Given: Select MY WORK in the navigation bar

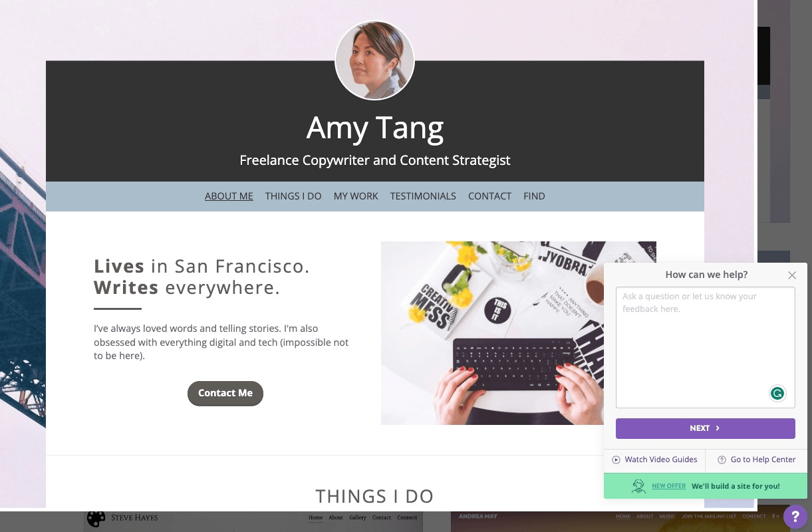Looking at the screenshot, I should 356,196.
